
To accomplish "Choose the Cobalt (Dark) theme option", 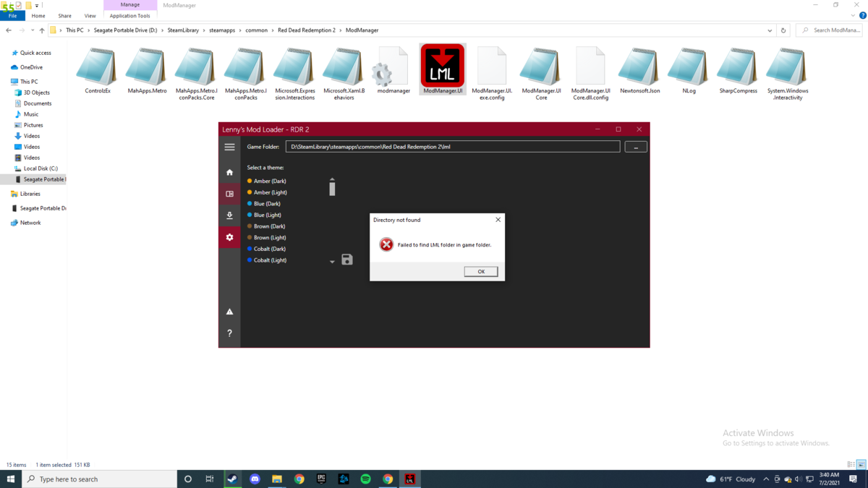I will point(270,249).
